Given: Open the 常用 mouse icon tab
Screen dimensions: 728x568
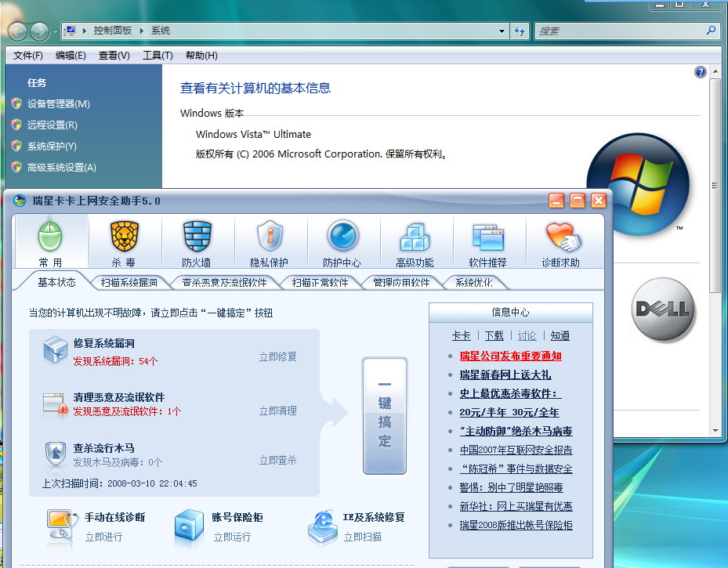Looking at the screenshot, I should (50, 241).
